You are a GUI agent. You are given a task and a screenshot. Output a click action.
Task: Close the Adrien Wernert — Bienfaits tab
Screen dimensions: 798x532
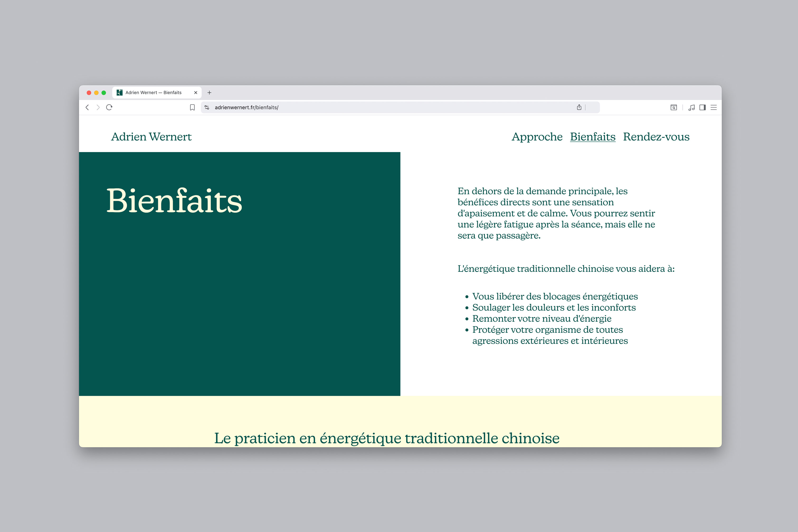click(196, 92)
